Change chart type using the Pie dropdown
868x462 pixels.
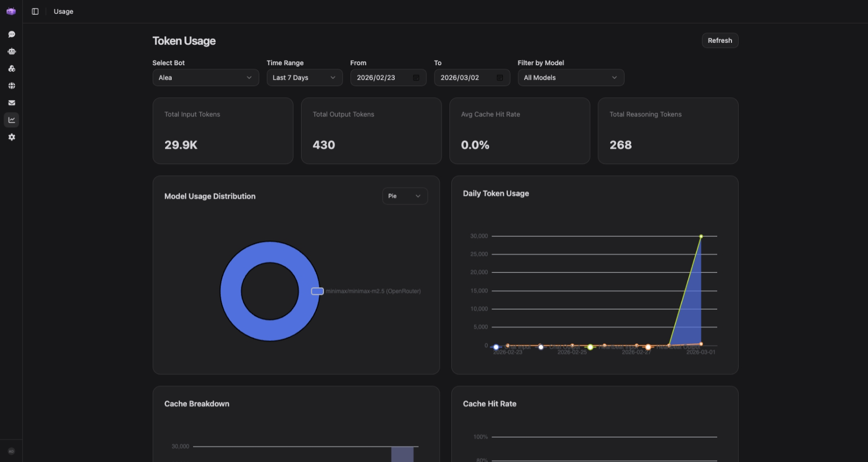(x=404, y=196)
